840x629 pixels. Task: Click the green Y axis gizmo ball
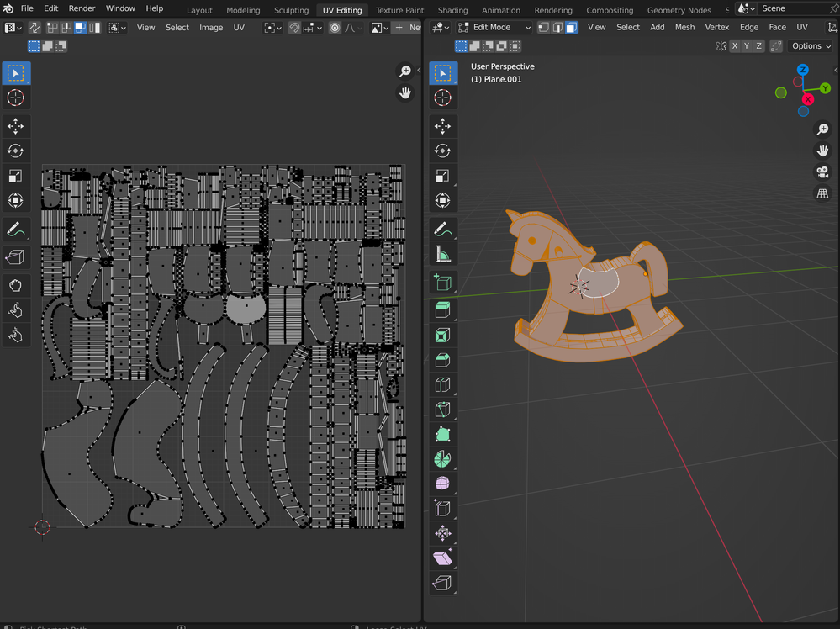(x=825, y=87)
